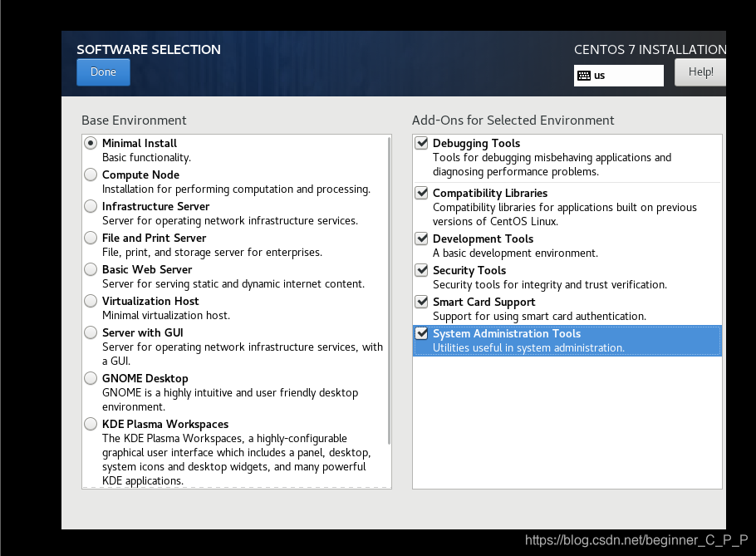Click 'Utilities useful in system administration.' text
Image resolution: width=756 pixels, height=556 pixels.
tap(528, 347)
